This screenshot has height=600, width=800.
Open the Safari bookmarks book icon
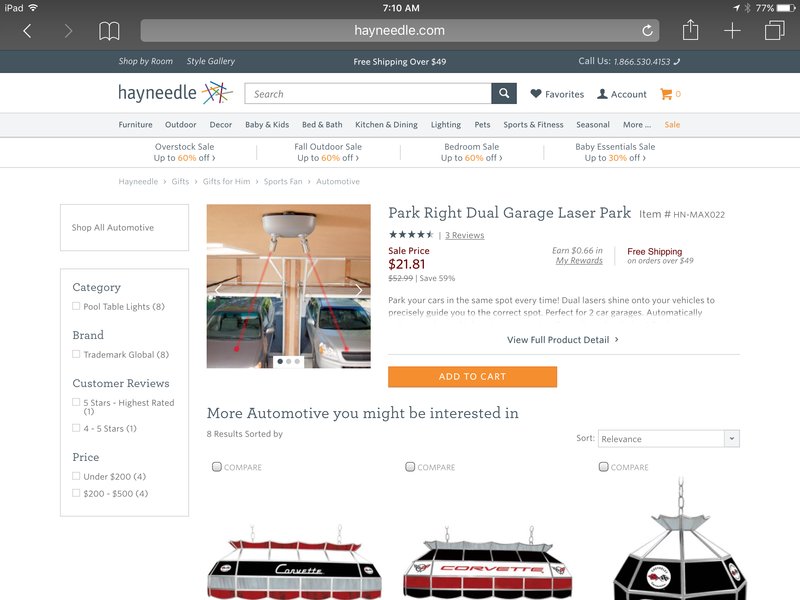(x=109, y=31)
